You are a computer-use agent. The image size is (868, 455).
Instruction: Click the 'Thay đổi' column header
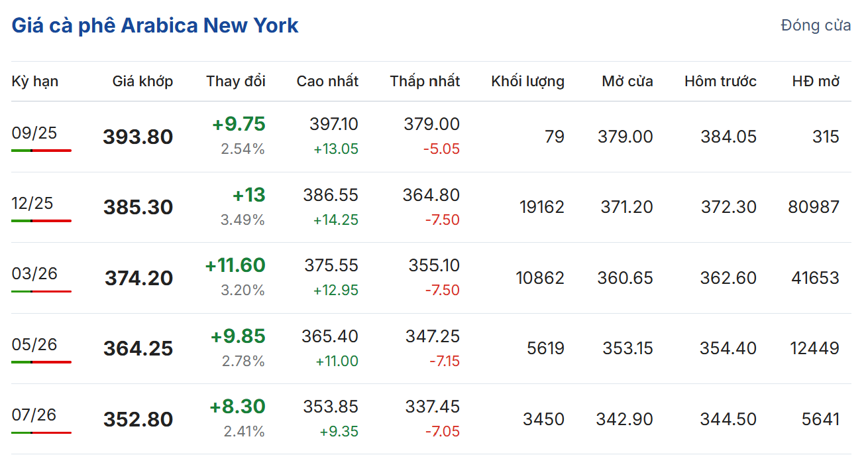click(235, 82)
